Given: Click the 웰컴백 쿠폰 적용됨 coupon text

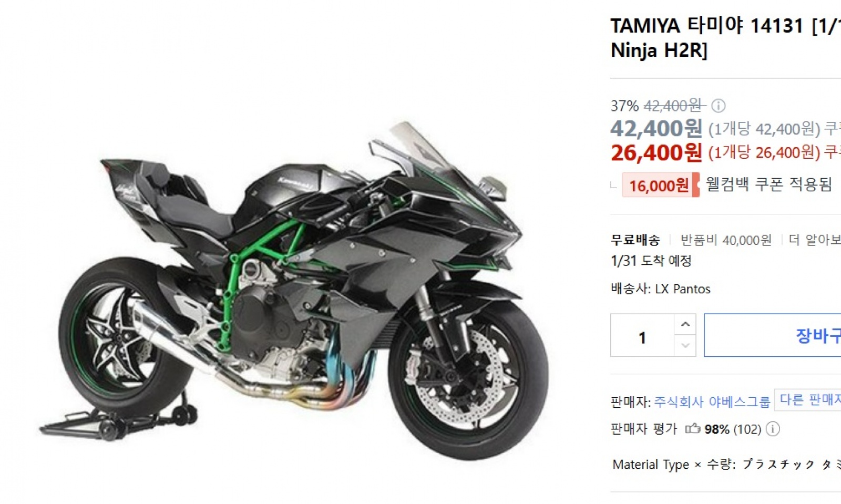Looking at the screenshot, I should [x=769, y=184].
